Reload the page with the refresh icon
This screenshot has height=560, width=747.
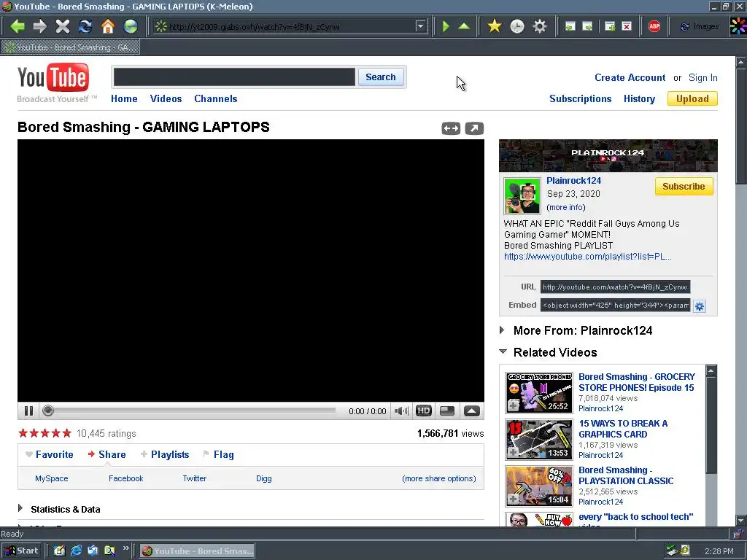[85, 26]
